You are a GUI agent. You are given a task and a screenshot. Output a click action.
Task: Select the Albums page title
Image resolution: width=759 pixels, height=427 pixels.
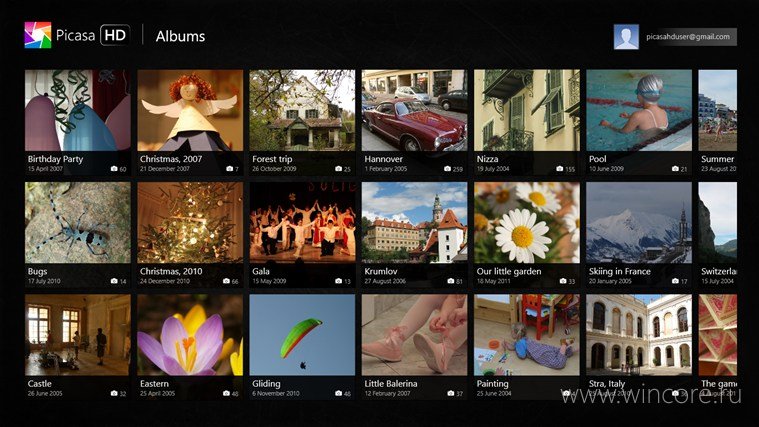coord(180,36)
